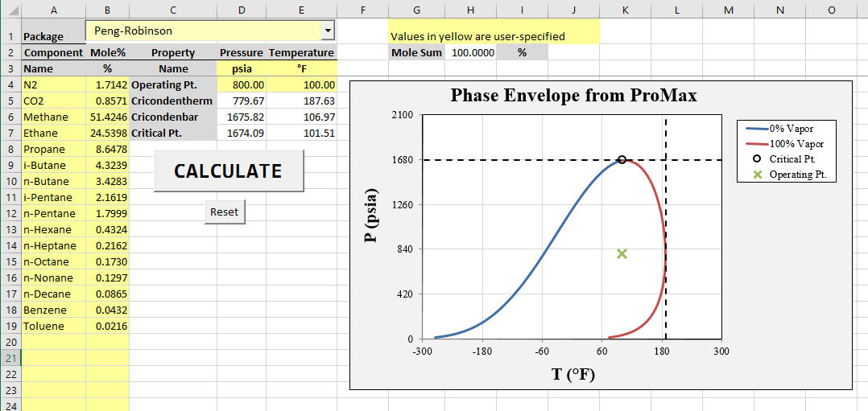Viewport: 868px width, 411px height.
Task: Select the N2 component name cell
Action: 54,85
